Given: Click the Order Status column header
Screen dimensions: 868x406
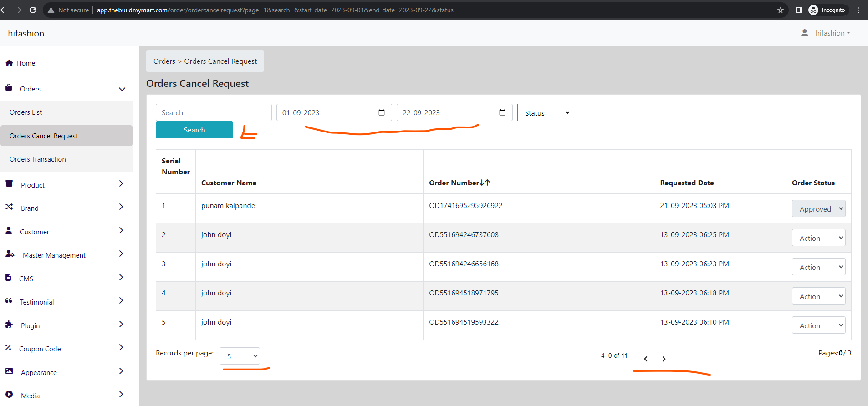Looking at the screenshot, I should [x=813, y=183].
